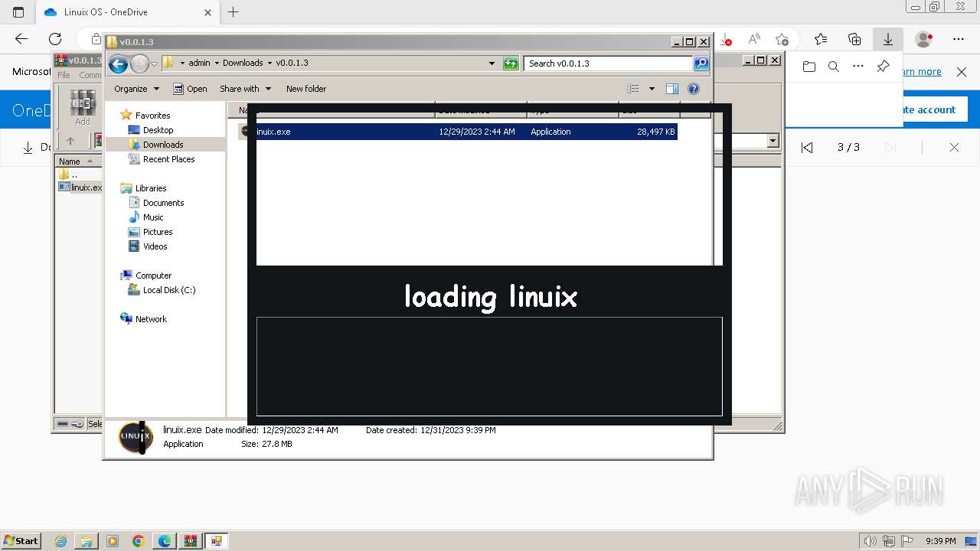980x551 pixels.
Task: Open the Windows Start menu
Action: coord(21,540)
